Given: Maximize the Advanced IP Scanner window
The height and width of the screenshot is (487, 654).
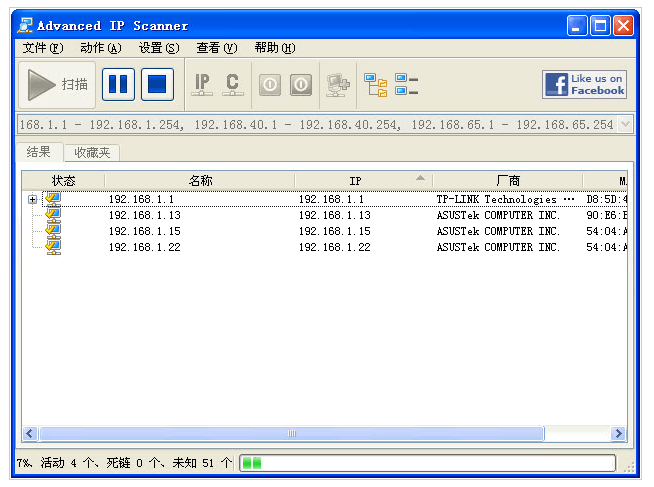Looking at the screenshot, I should pyautogui.click(x=600, y=26).
